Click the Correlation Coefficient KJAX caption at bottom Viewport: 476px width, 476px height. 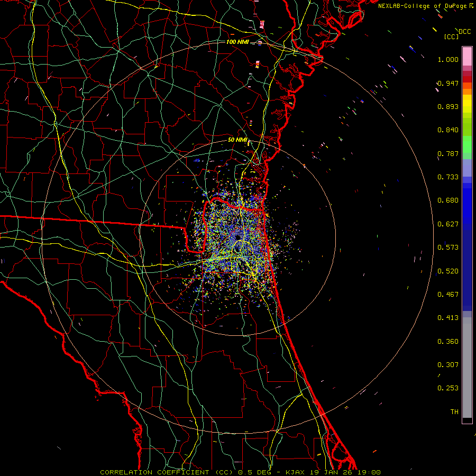tap(240, 472)
